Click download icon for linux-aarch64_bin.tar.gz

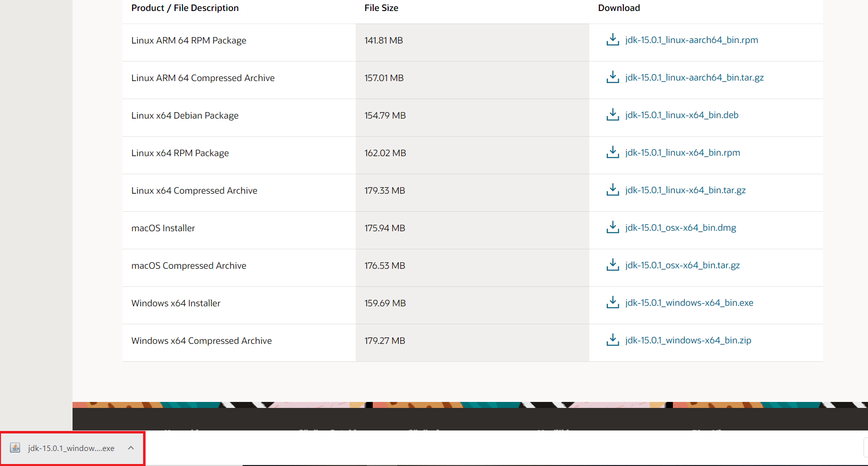[x=612, y=77]
